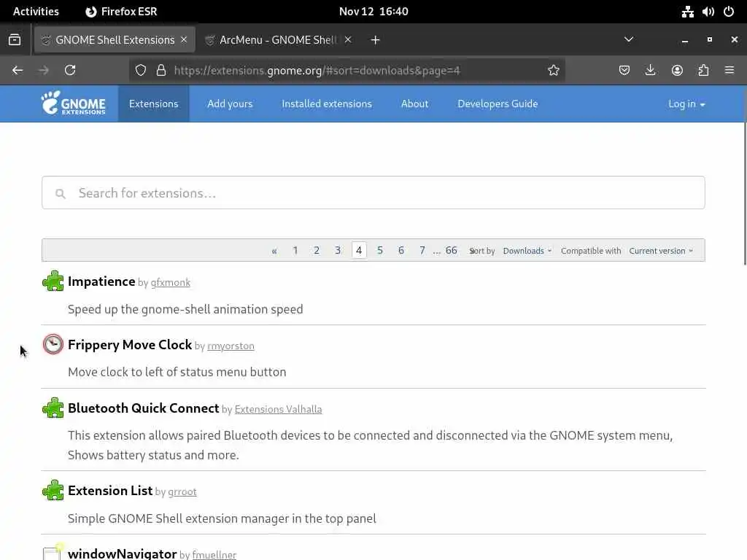Go to the previous page with «
Image resolution: width=747 pixels, height=560 pixels.
click(274, 251)
